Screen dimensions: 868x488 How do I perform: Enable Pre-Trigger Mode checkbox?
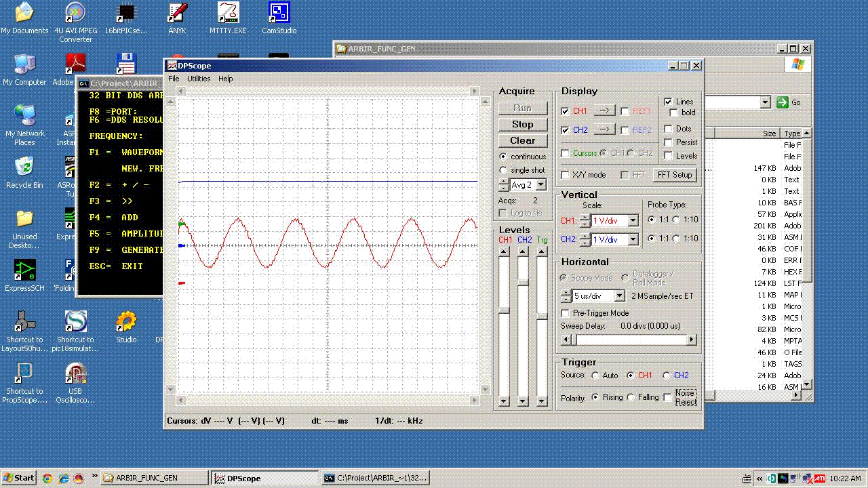coord(566,313)
